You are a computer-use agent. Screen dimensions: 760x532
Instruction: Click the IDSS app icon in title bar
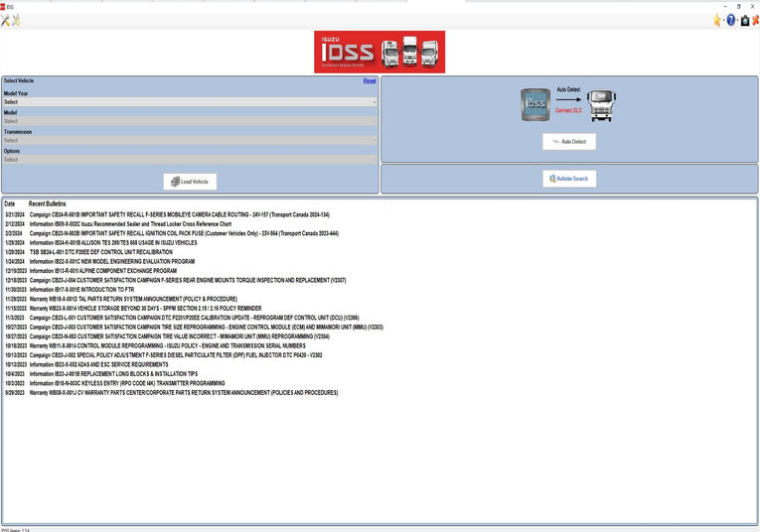[x=2, y=7]
